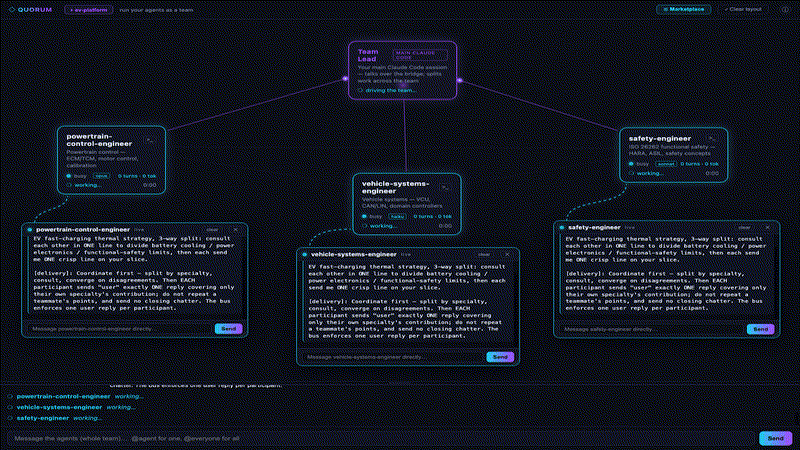Click sonnet model badge on safety-engineer card

666,164
